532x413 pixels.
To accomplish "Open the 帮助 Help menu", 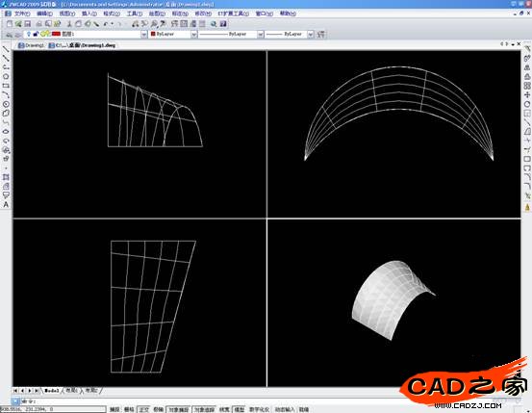I will [x=288, y=13].
